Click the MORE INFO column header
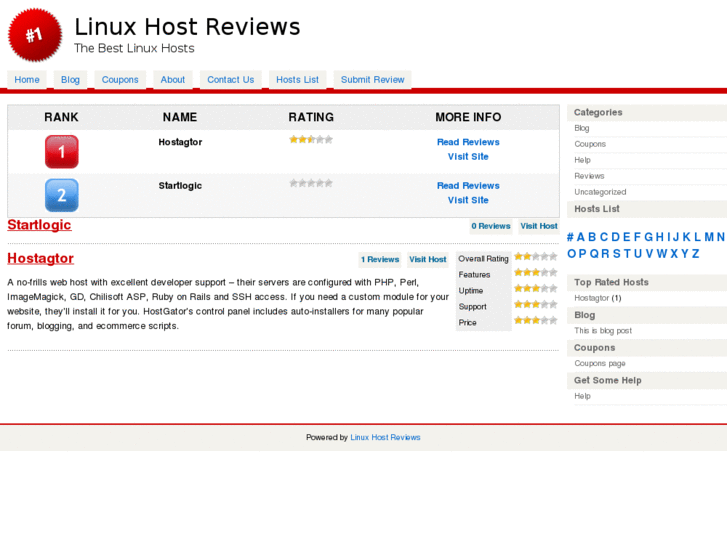 pyautogui.click(x=468, y=117)
